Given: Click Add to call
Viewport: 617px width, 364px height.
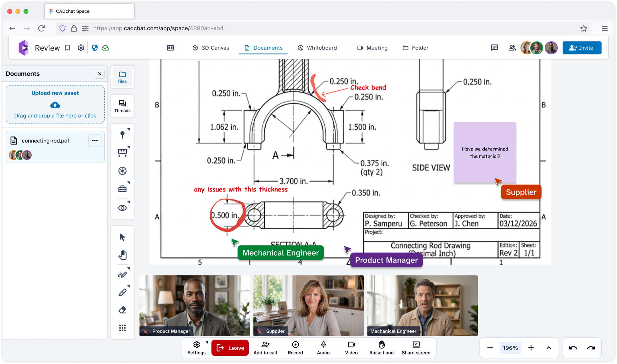Looking at the screenshot, I should point(265,348).
